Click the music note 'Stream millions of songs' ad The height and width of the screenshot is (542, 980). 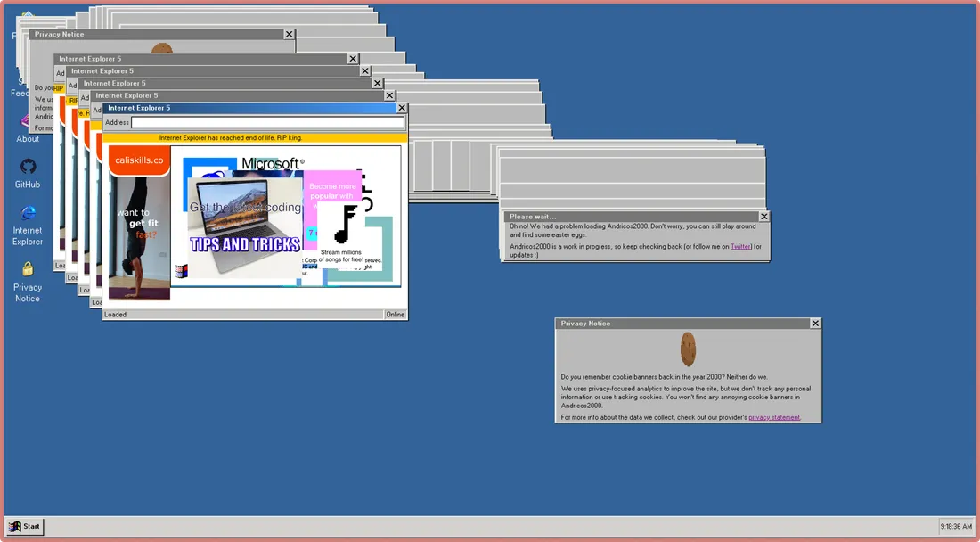click(342, 234)
